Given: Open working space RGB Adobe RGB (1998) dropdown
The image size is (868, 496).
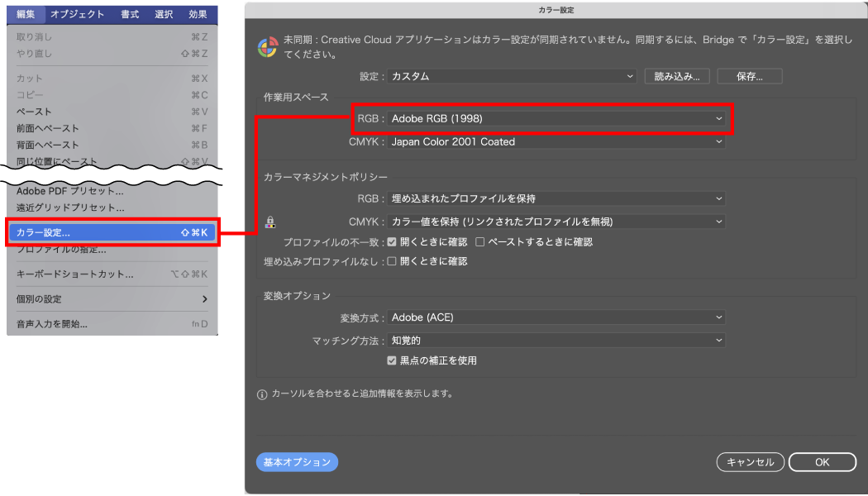Looking at the screenshot, I should (x=556, y=118).
